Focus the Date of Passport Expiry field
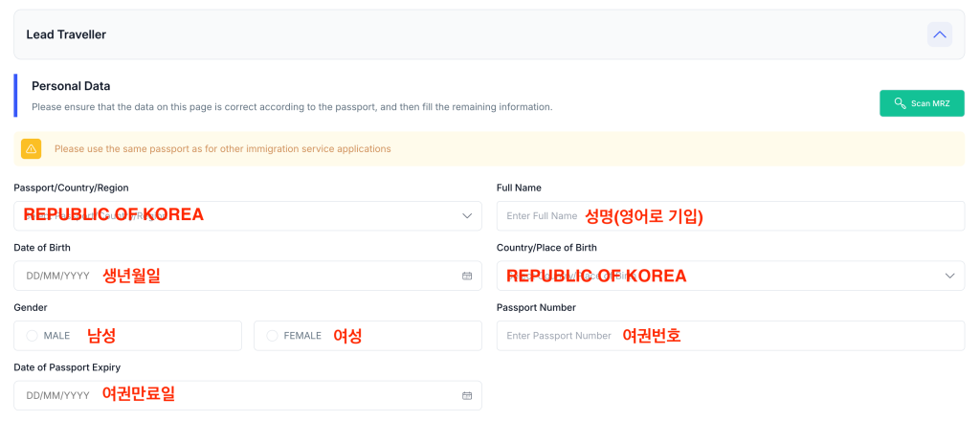980x421 pixels. 248,395
